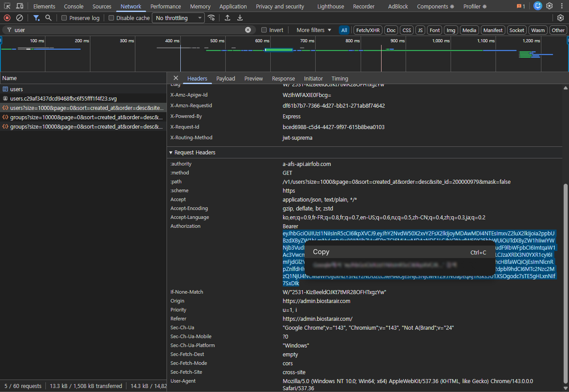
Task: Click the export HAR download icon
Action: [x=240, y=18]
